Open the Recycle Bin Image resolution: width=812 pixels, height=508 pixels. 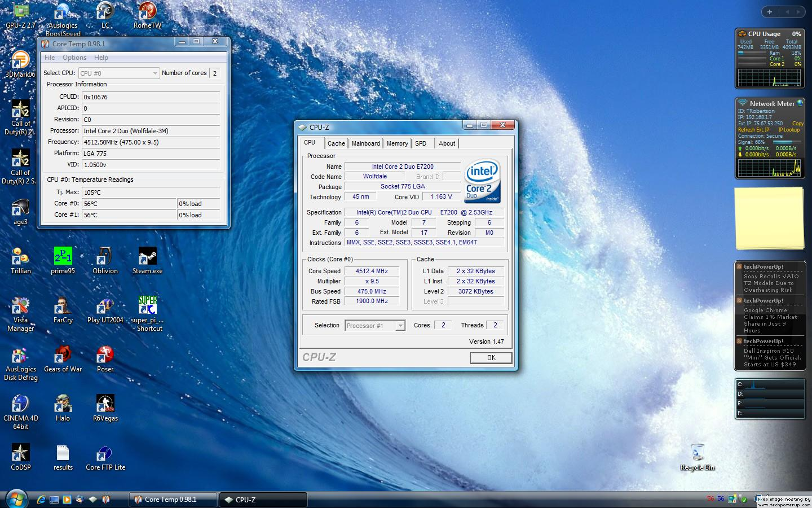click(x=698, y=457)
